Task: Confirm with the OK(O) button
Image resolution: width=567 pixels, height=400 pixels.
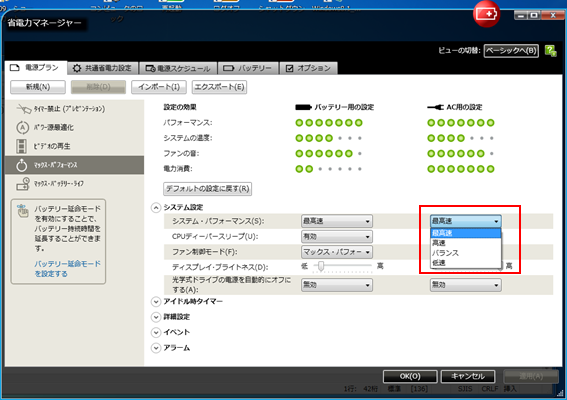Action: (410, 376)
